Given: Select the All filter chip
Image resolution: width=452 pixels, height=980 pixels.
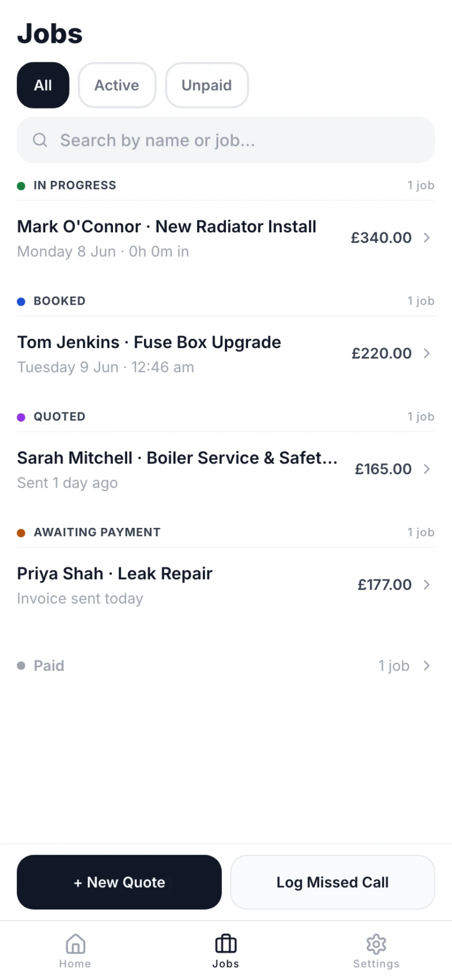Looking at the screenshot, I should point(43,85).
